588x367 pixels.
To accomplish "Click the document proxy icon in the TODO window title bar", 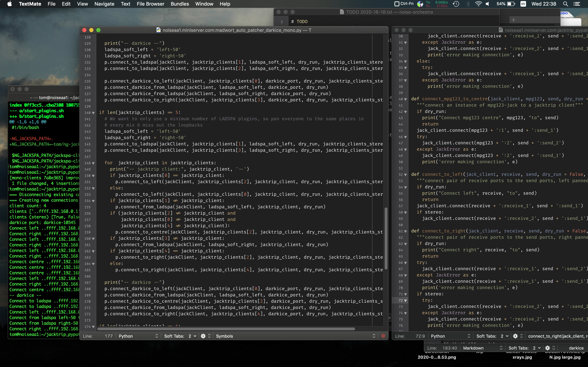I will (x=342, y=12).
